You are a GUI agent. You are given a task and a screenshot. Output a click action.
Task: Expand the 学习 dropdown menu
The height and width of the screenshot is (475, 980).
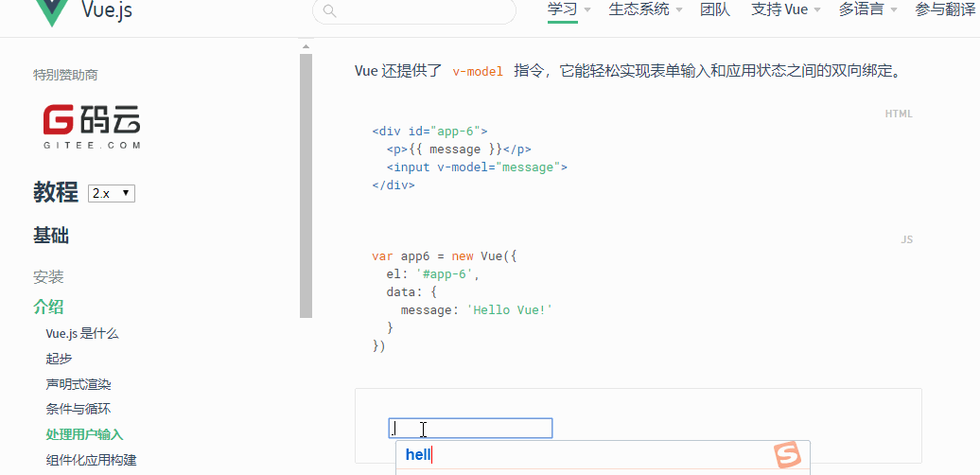569,9
